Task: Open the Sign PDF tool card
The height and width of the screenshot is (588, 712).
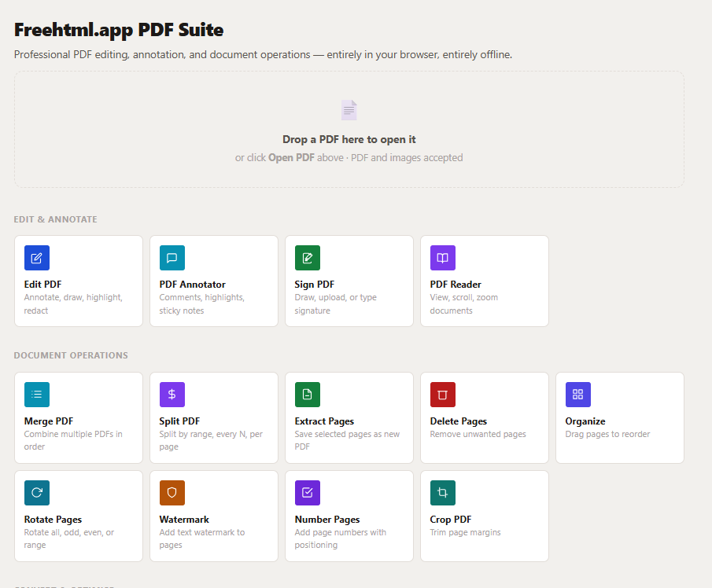Action: [x=349, y=281]
